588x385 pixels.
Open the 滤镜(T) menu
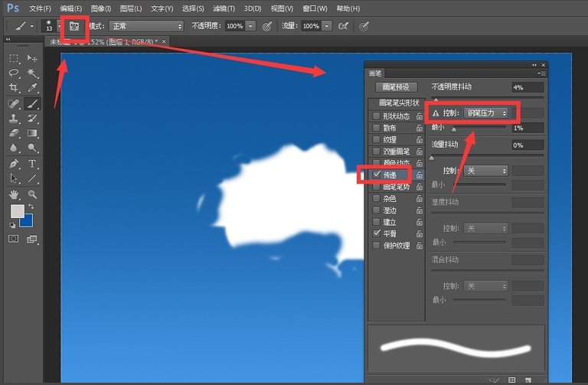click(x=224, y=8)
